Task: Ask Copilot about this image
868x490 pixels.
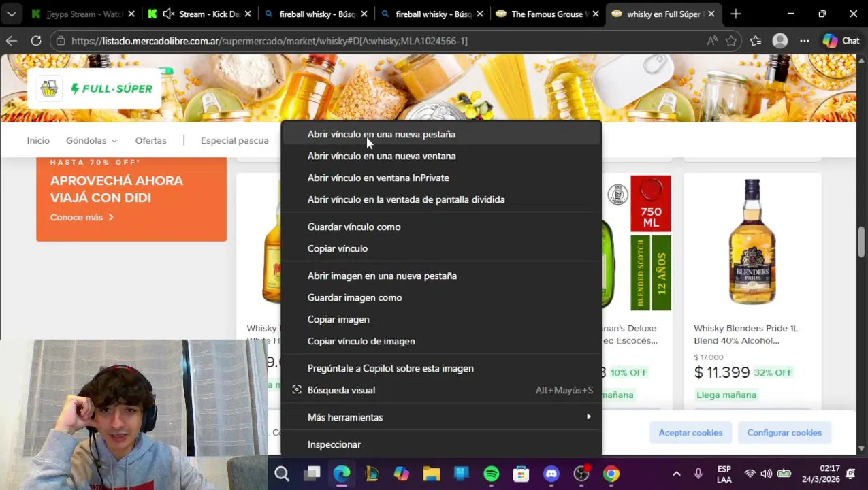Action: click(441, 368)
